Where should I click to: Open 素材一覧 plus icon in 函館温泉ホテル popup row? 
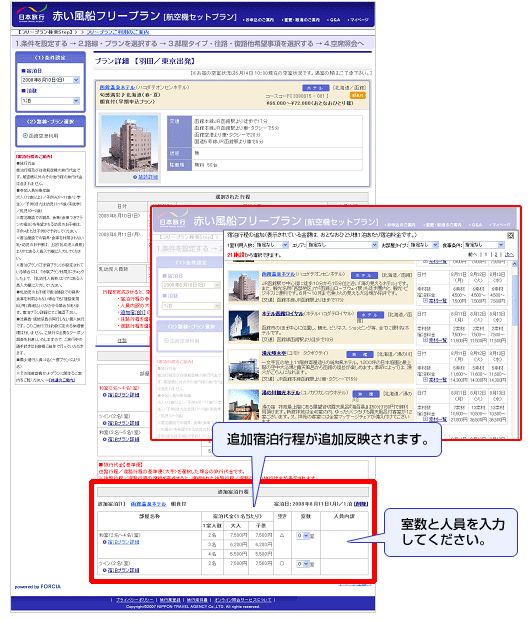click(425, 301)
